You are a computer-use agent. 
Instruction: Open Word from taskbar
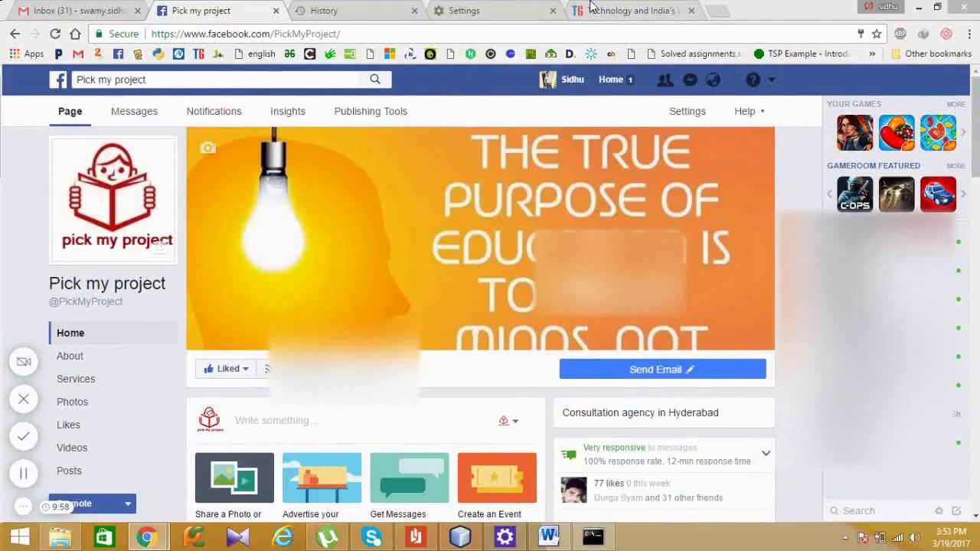pyautogui.click(x=549, y=537)
